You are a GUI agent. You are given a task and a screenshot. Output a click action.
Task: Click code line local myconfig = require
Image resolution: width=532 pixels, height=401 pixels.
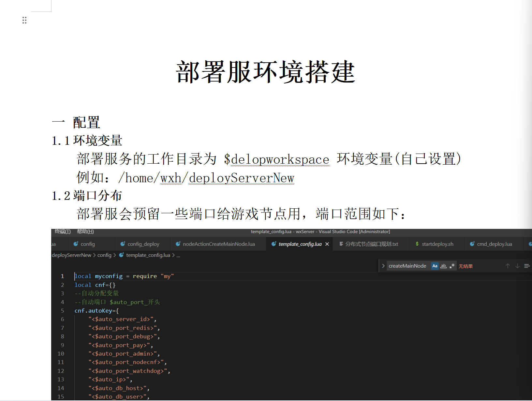(x=124, y=276)
